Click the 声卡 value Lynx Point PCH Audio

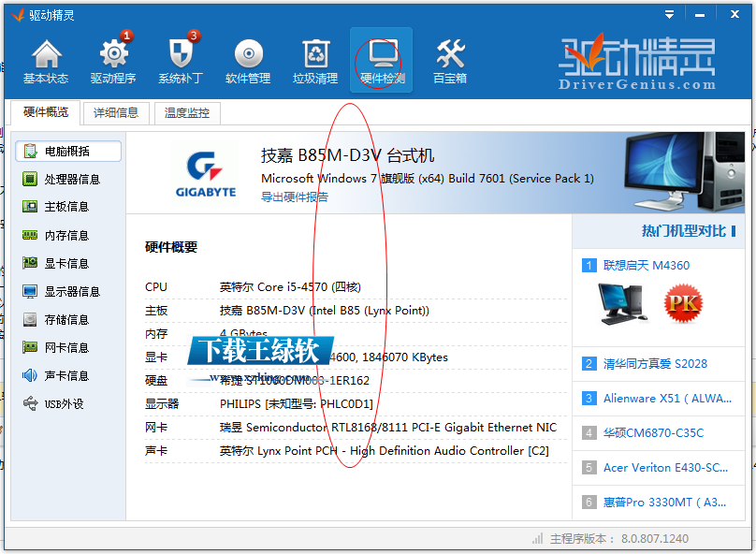(x=385, y=451)
